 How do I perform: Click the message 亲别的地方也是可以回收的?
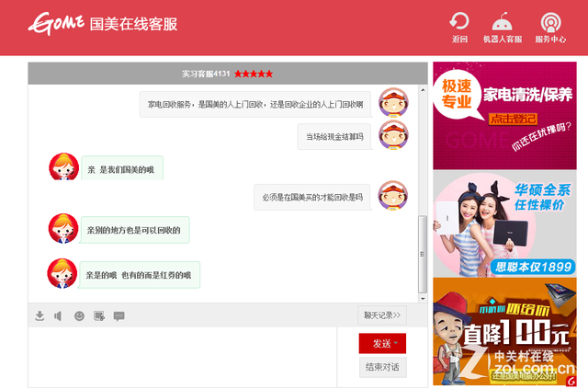click(x=134, y=230)
